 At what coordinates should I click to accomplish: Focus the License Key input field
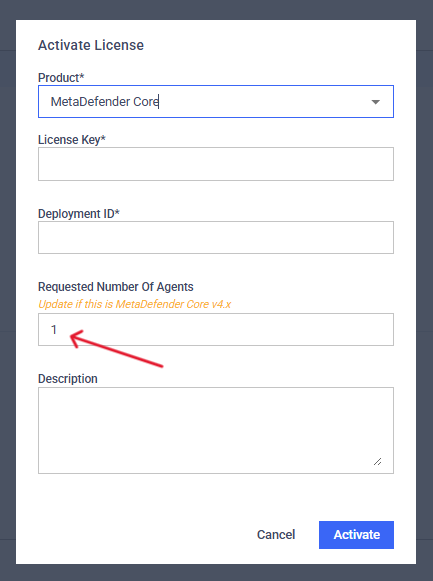216,164
